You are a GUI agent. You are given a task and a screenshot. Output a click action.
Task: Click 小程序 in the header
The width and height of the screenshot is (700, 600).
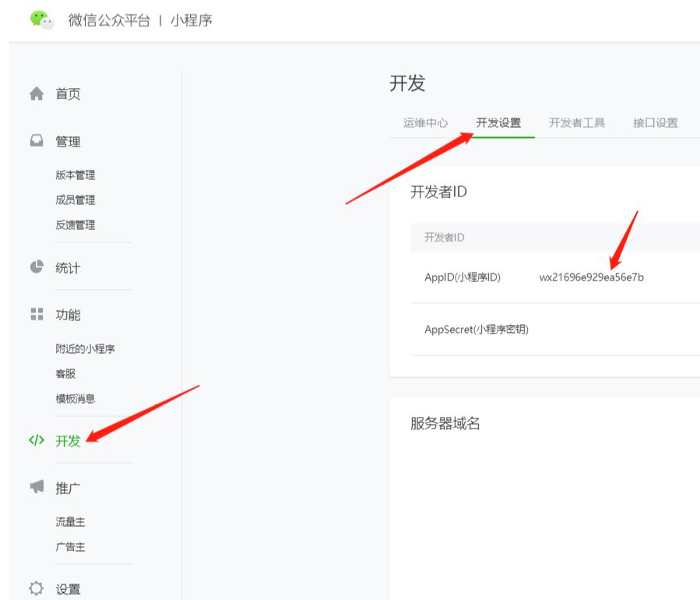[x=192, y=20]
